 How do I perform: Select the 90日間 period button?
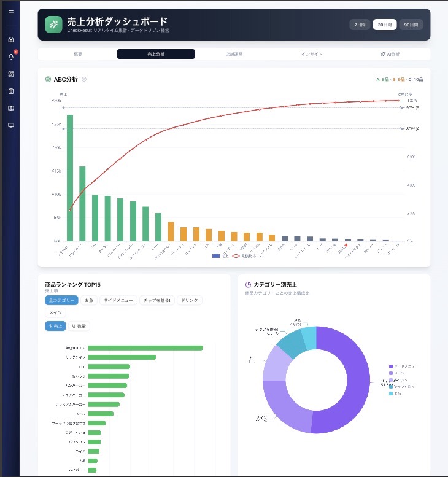[411, 25]
